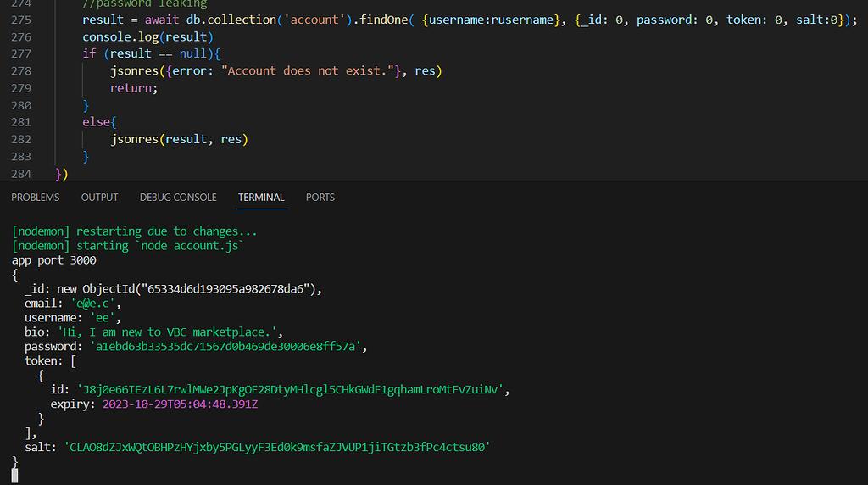The width and height of the screenshot is (868, 485).
Task: Click jsonres(result, res) call on line 282
Action: click(x=178, y=139)
